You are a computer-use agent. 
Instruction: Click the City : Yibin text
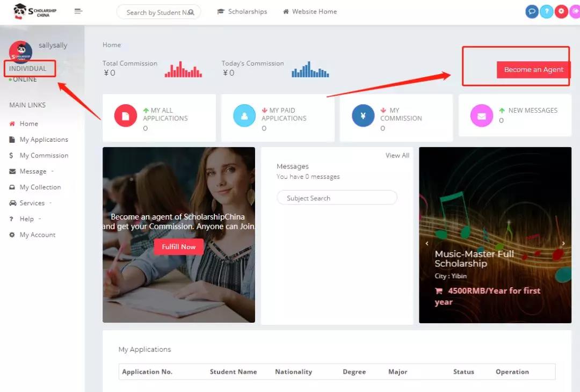pos(451,276)
